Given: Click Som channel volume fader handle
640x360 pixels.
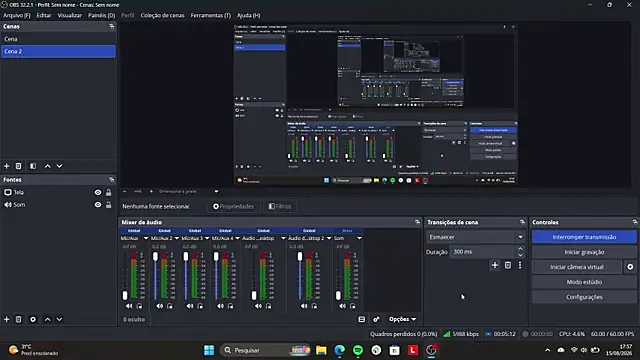Looking at the screenshot, I should [338, 296].
